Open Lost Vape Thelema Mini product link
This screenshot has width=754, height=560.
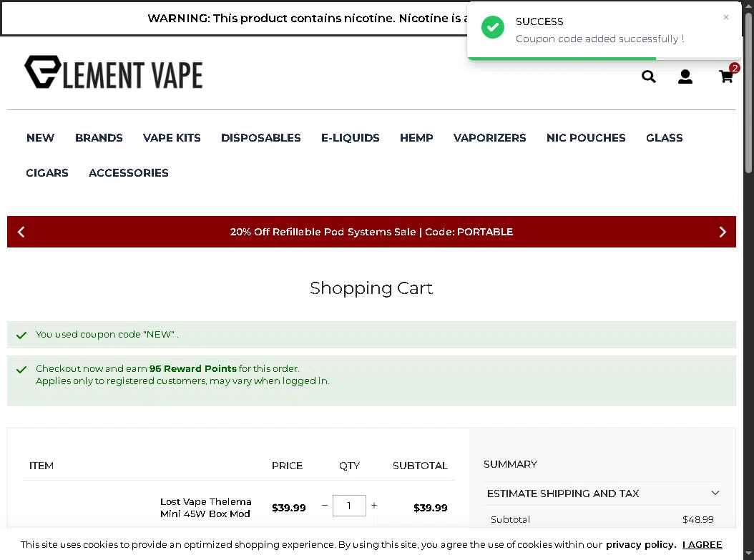(206, 508)
